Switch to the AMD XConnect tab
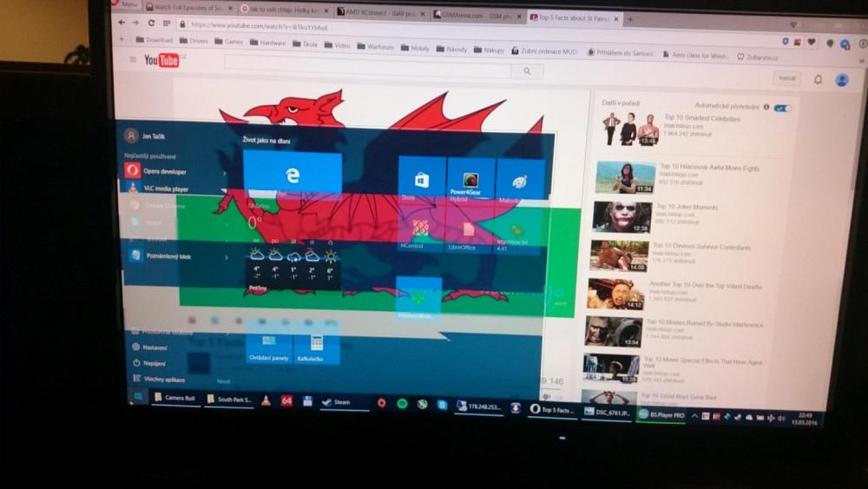 (x=380, y=12)
